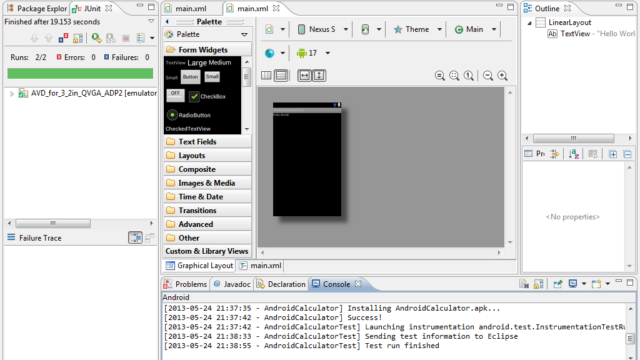Toggle Show Stack Trace in Console icon

click(x=135, y=238)
